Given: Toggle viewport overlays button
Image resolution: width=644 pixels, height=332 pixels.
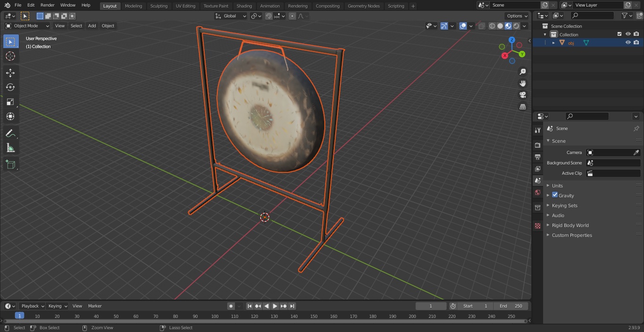Looking at the screenshot, I should click(463, 26).
